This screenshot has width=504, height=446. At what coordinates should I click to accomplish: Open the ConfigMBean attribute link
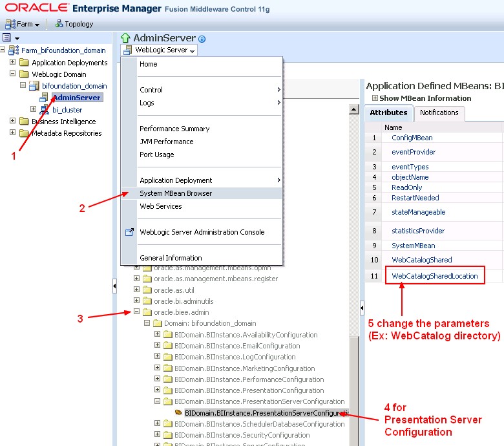coord(412,138)
